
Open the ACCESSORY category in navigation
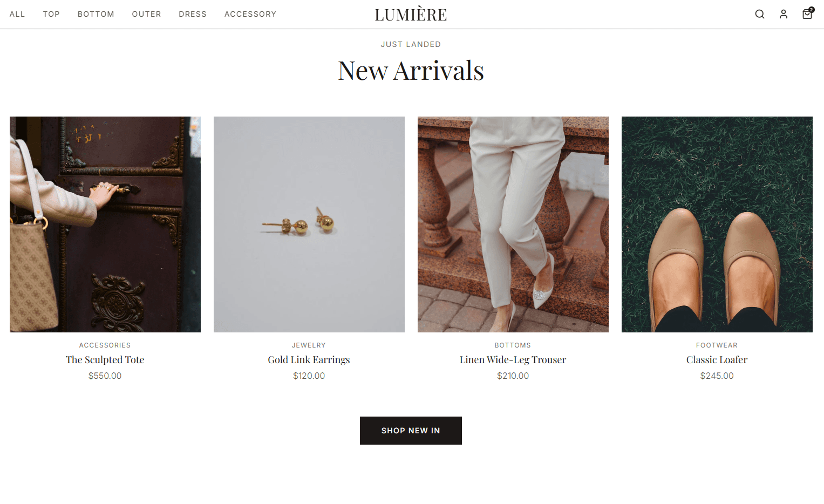point(250,14)
